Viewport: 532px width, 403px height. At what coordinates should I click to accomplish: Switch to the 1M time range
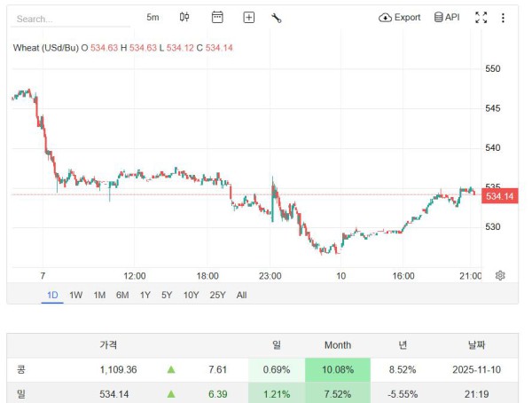point(99,295)
